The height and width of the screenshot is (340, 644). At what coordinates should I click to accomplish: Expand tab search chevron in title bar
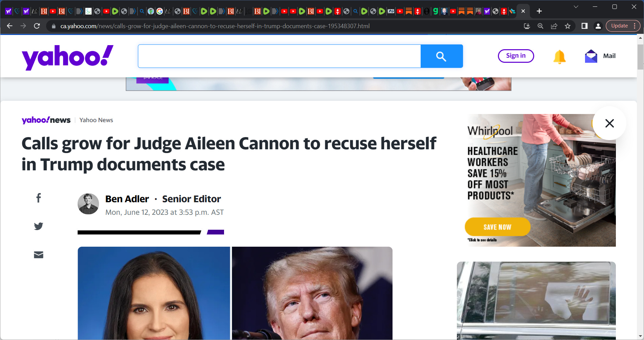576,7
